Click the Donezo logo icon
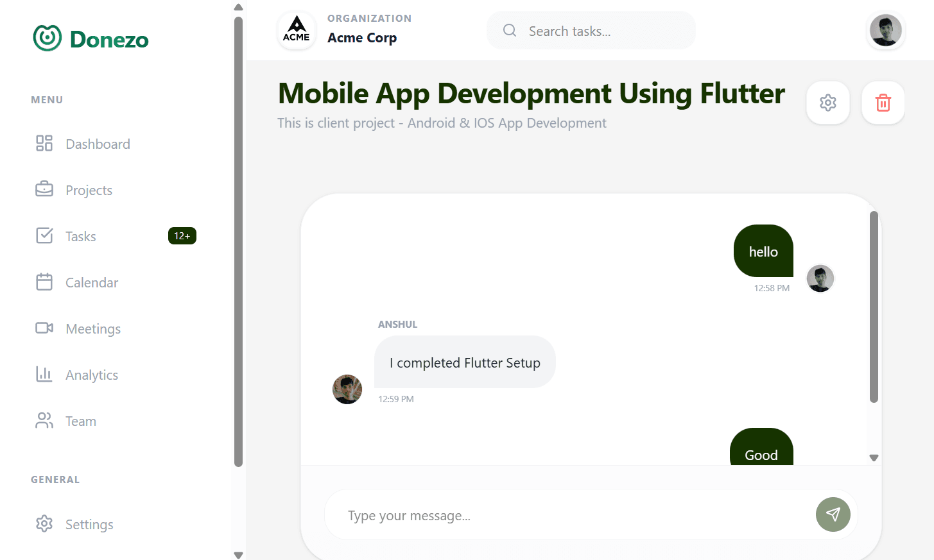Image resolution: width=934 pixels, height=560 pixels. pyautogui.click(x=48, y=38)
